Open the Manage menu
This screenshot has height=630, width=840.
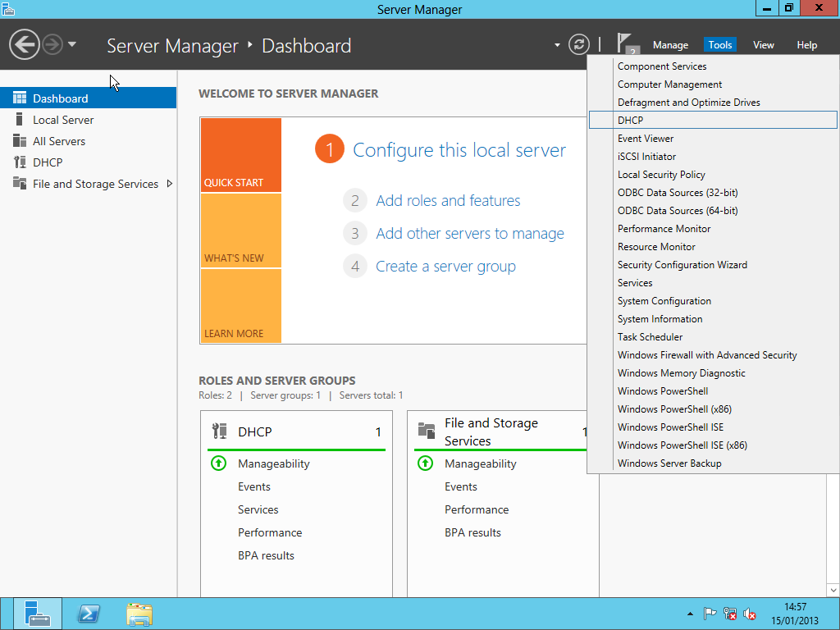coord(670,45)
